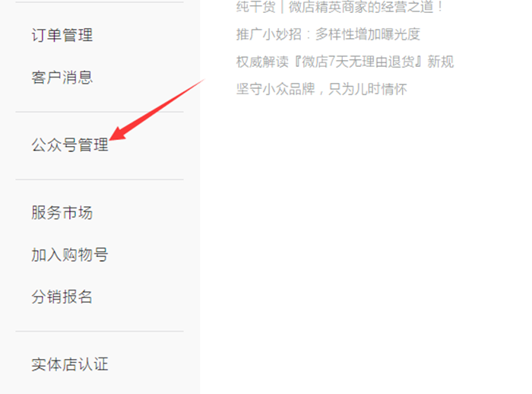Open 坚守小众品牌，只为儿时情怀 article

321,89
